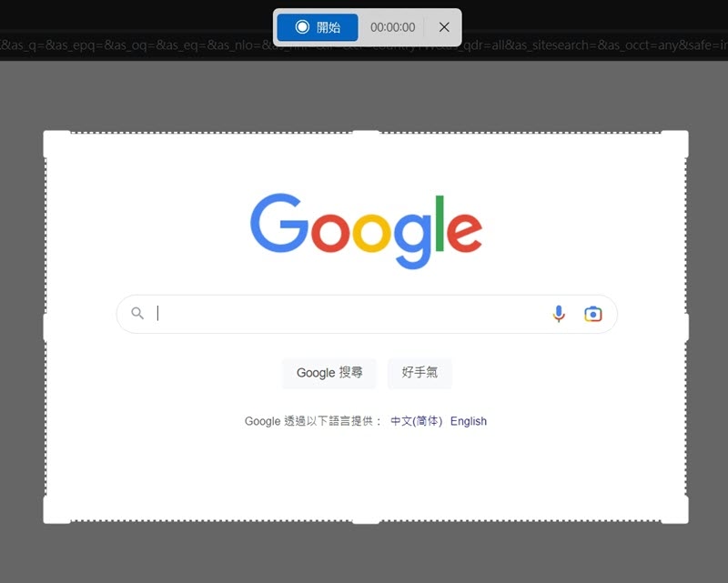This screenshot has height=583, width=728.
Task: Click the top-right selection corner handle
Action: coord(675,144)
